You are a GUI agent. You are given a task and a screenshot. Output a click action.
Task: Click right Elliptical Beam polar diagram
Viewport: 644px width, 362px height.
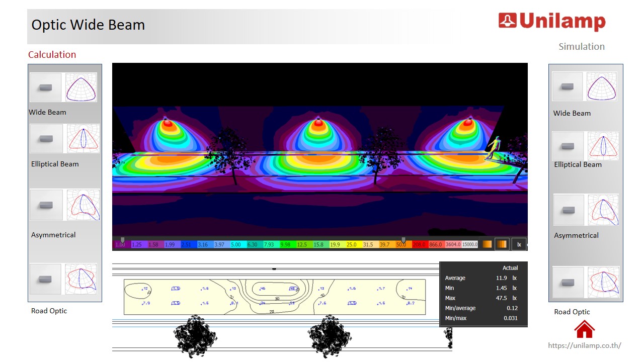click(x=603, y=146)
